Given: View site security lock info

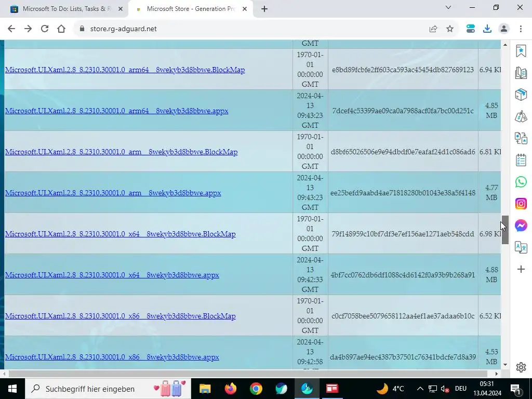Looking at the screenshot, I should click(82, 29).
